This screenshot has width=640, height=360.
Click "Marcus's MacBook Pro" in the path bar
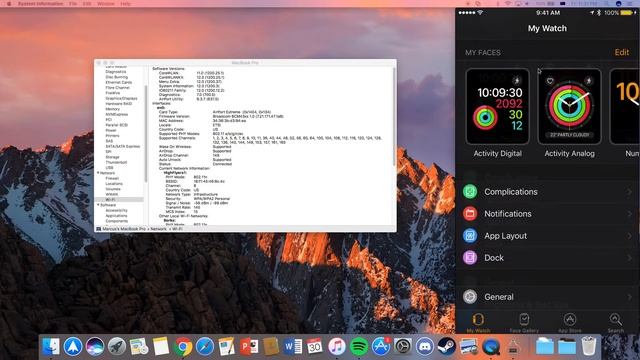tap(124, 229)
